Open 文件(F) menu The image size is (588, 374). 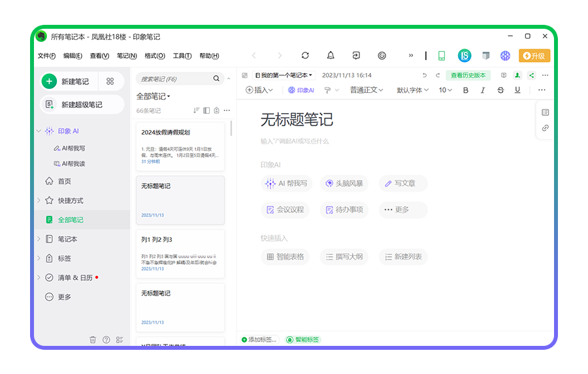(x=46, y=56)
